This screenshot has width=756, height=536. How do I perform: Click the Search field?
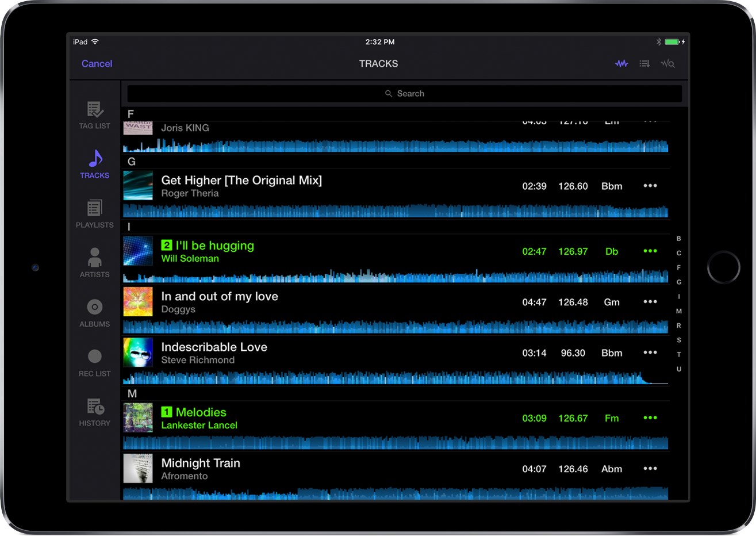coord(404,93)
